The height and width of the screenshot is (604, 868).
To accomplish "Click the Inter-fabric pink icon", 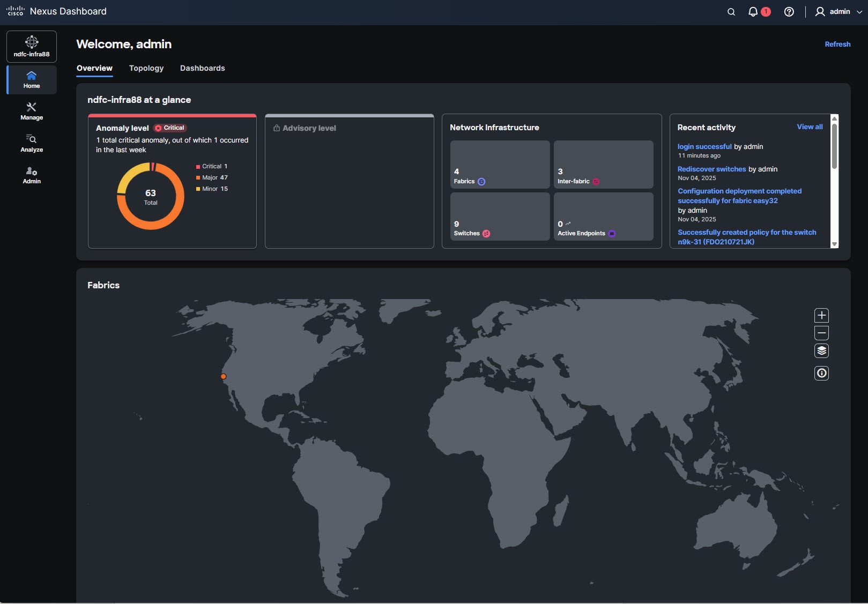I will pyautogui.click(x=596, y=182).
